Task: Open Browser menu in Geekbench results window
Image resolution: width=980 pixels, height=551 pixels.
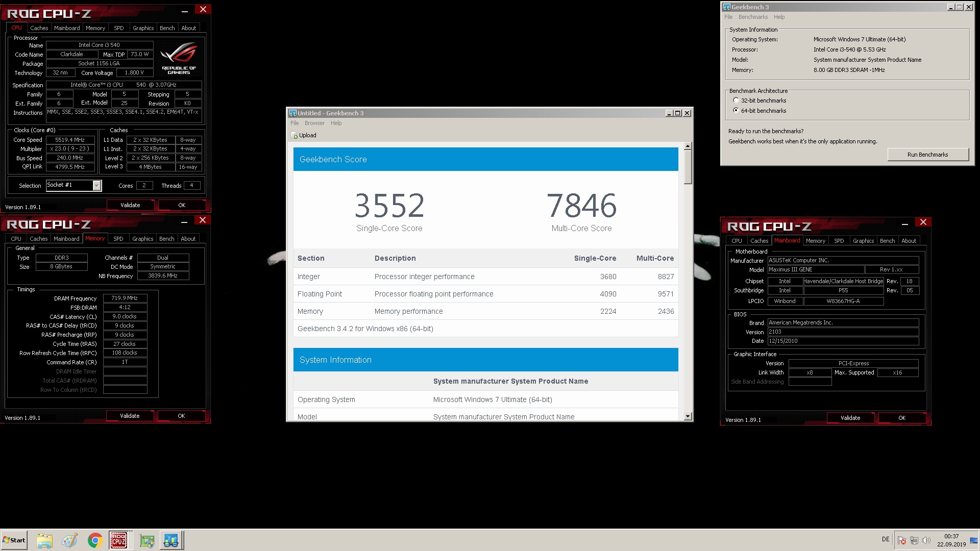Action: (314, 123)
